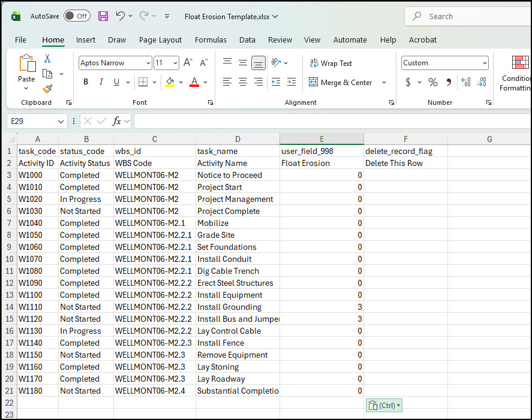Click Conditional Formatting button
Image resolution: width=532 pixels, height=420 pixels.
[x=516, y=73]
